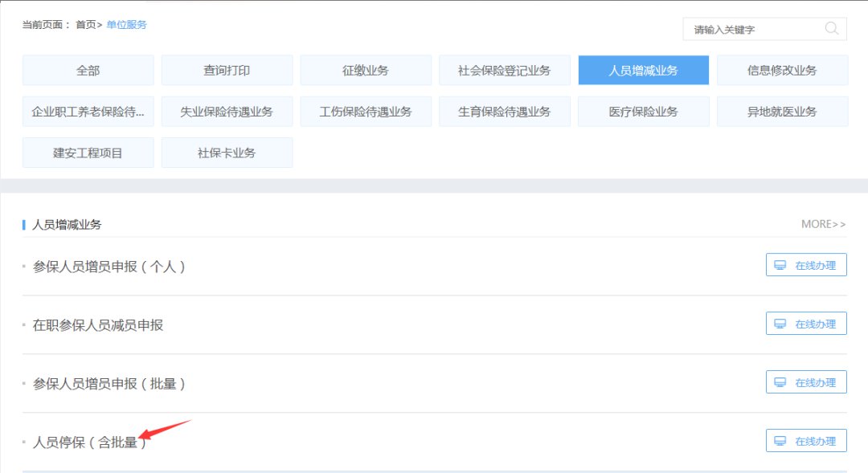Image resolution: width=868 pixels, height=473 pixels.
Task: Click monitor icon beside 人员停保（含批量）
Action: coord(779,441)
